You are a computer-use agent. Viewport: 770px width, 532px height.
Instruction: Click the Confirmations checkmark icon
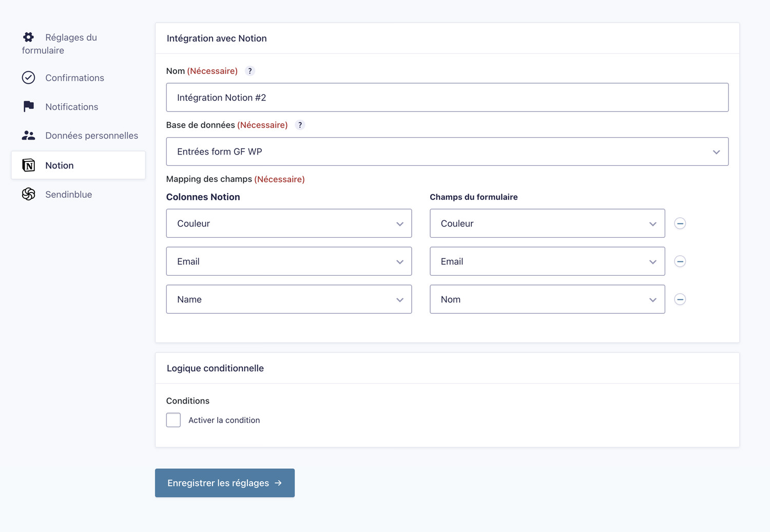click(28, 78)
